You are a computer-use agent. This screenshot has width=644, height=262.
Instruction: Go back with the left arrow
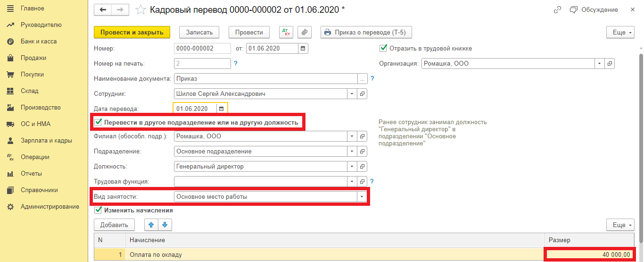click(103, 9)
